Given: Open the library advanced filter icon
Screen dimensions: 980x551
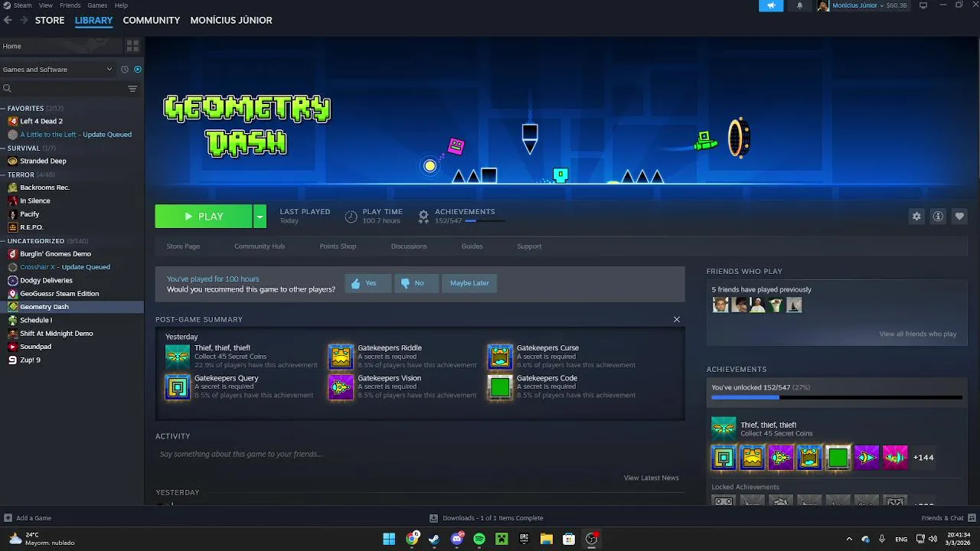Looking at the screenshot, I should [x=132, y=89].
